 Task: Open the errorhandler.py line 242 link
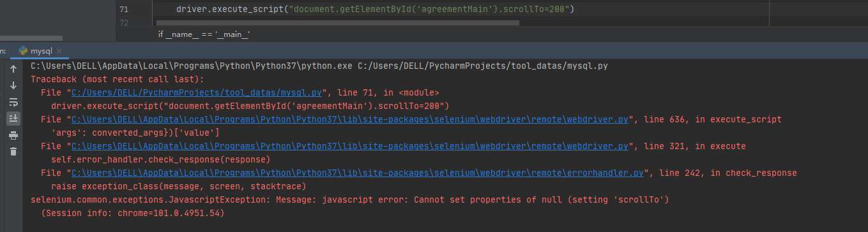click(x=358, y=173)
